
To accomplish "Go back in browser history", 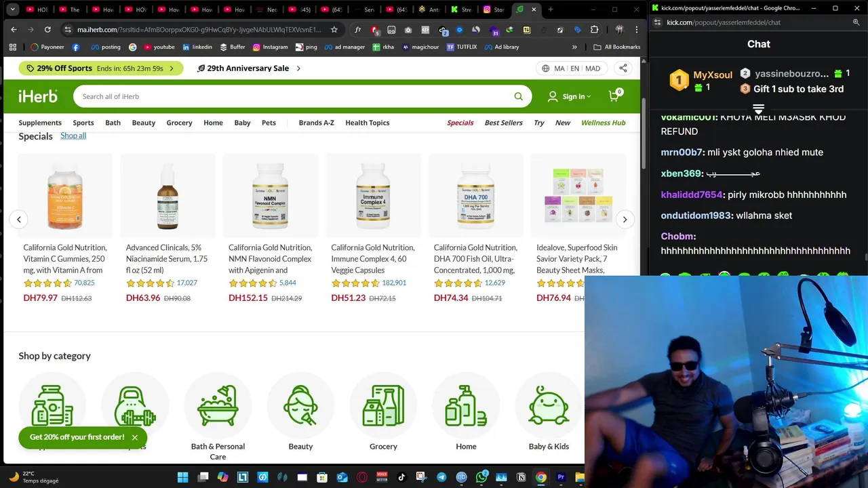I will coord(14,30).
